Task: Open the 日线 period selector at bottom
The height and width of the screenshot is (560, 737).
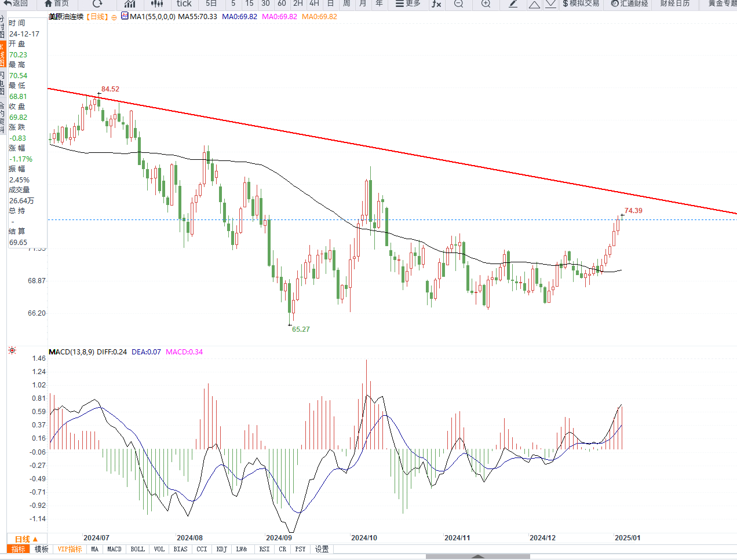Action: coord(26,539)
